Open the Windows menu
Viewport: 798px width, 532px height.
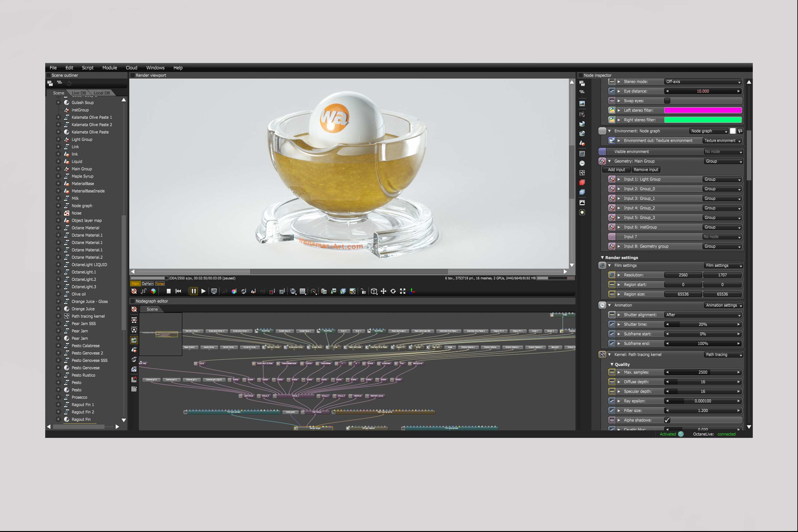click(156, 68)
